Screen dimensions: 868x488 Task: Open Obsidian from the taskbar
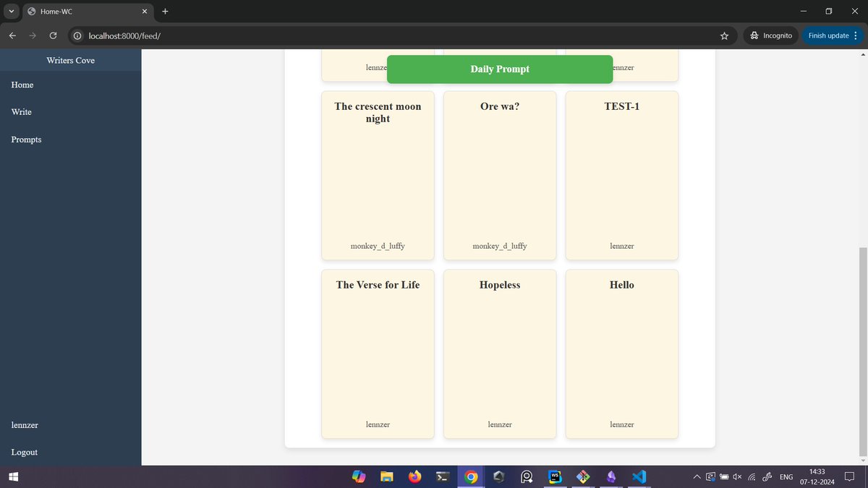click(611, 477)
